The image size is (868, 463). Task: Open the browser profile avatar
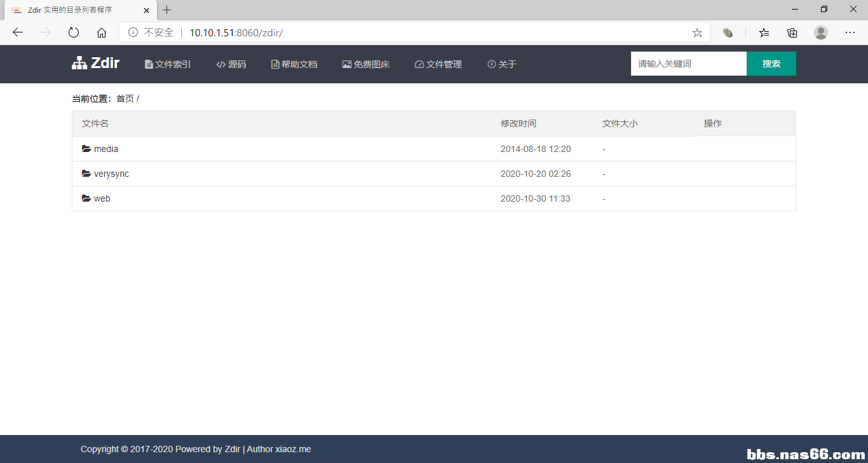[x=821, y=32]
